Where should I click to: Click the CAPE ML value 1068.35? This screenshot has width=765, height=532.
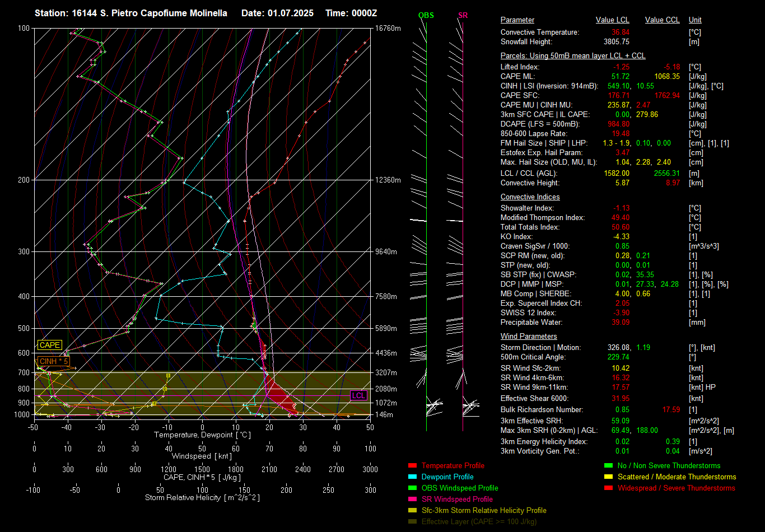[x=667, y=76]
